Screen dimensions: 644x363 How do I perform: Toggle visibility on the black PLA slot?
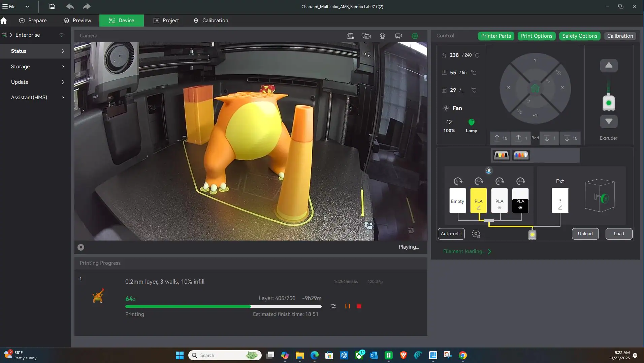point(520,208)
